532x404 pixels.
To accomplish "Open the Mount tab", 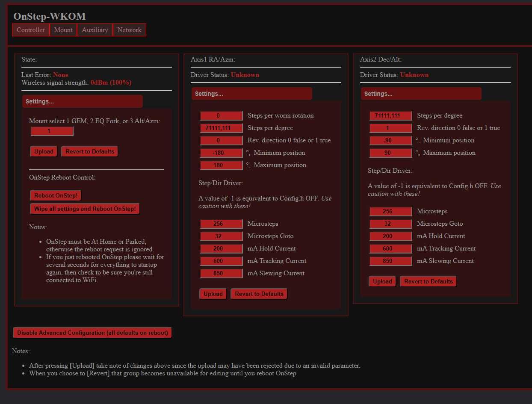I will pyautogui.click(x=63, y=30).
